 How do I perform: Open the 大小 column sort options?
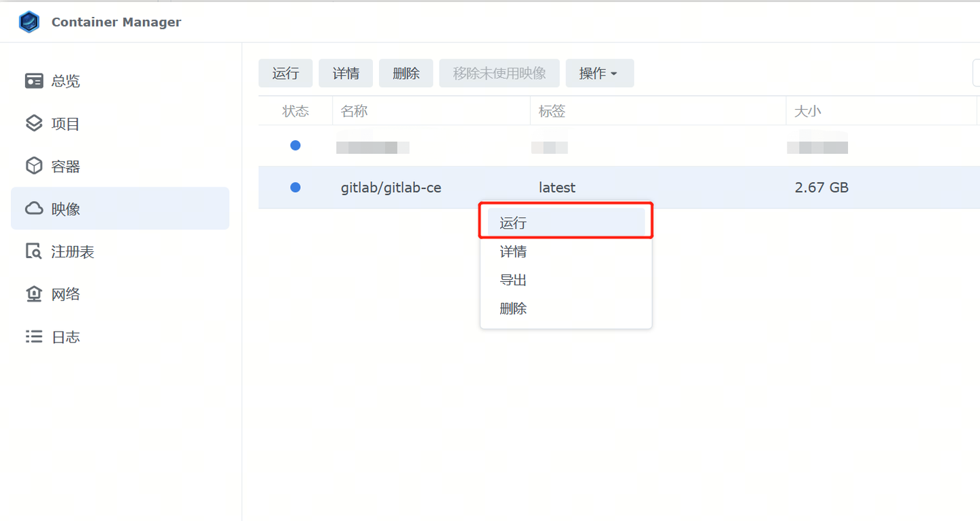(x=807, y=110)
